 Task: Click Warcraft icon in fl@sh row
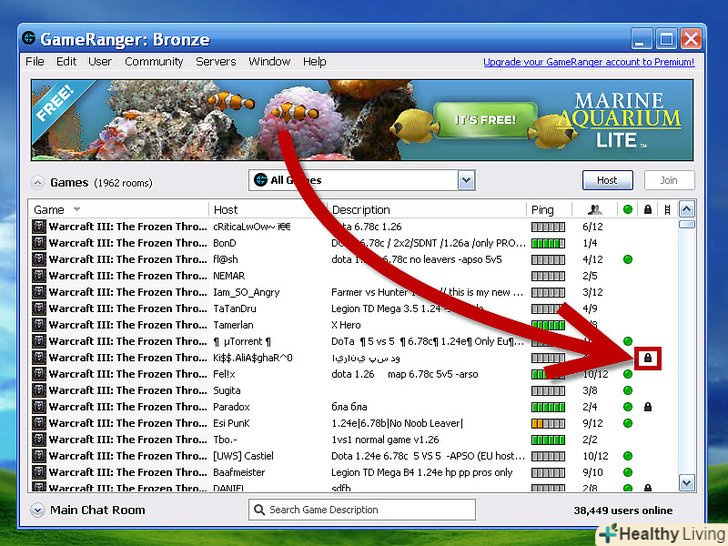[x=39, y=259]
